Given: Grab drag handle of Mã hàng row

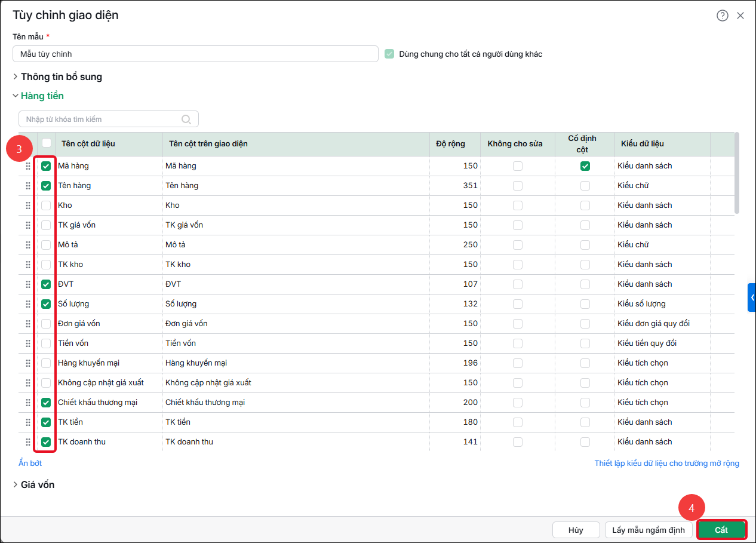Looking at the screenshot, I should [x=28, y=166].
